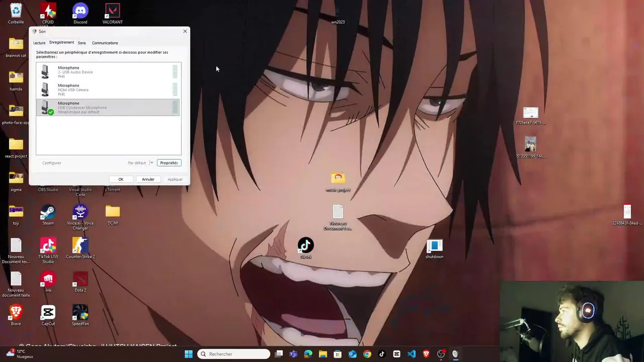Viewport: 644px width, 362px height.
Task: Select the Enregistrement tab
Action: 61,42
